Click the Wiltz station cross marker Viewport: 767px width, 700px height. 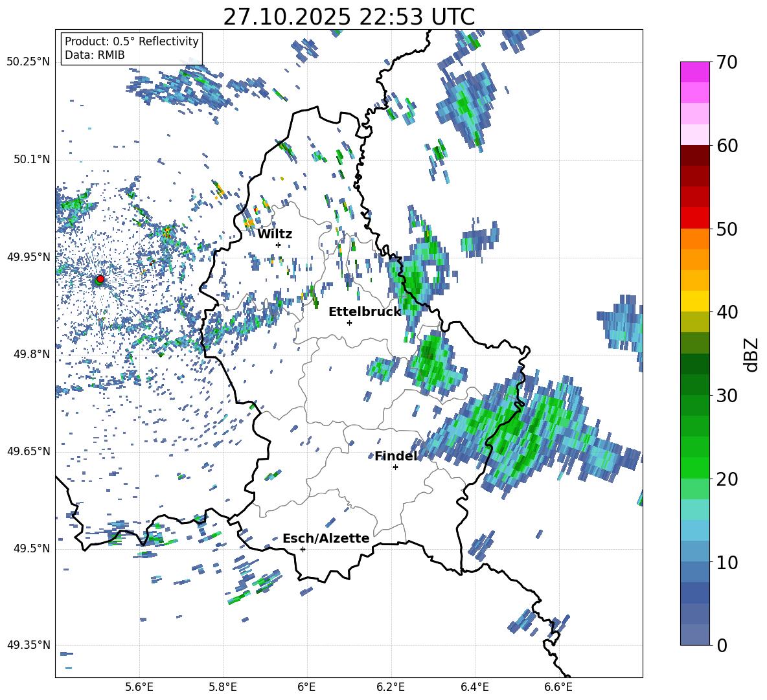(x=279, y=245)
